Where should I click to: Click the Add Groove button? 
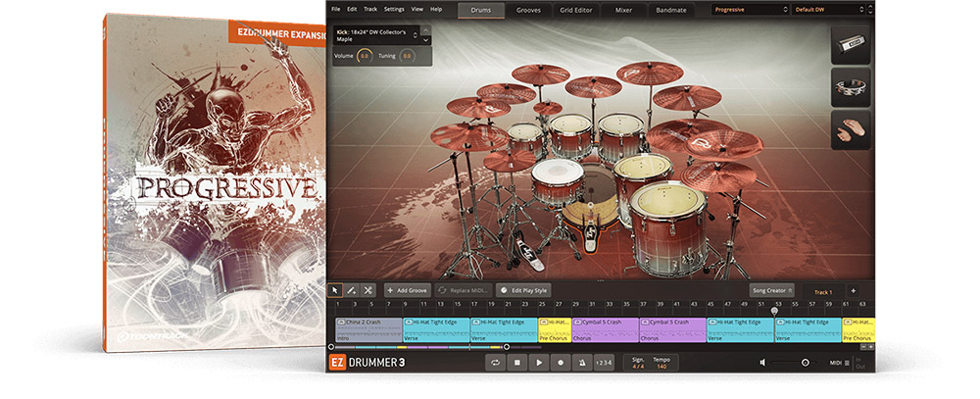pos(408,291)
